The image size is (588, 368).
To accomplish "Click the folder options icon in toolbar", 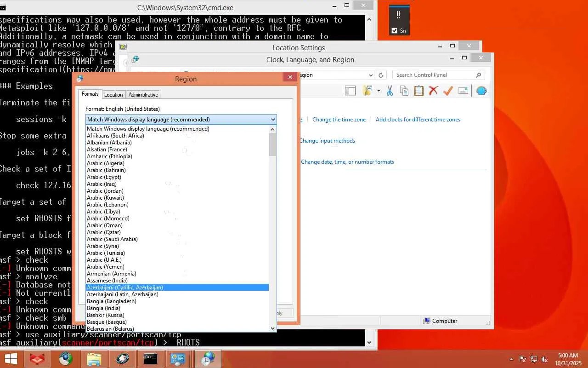I will [x=367, y=91].
